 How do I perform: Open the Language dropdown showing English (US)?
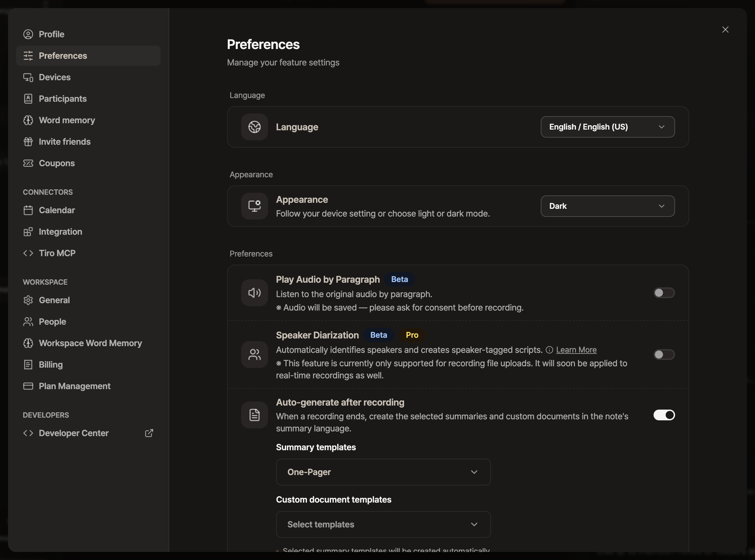[608, 127]
